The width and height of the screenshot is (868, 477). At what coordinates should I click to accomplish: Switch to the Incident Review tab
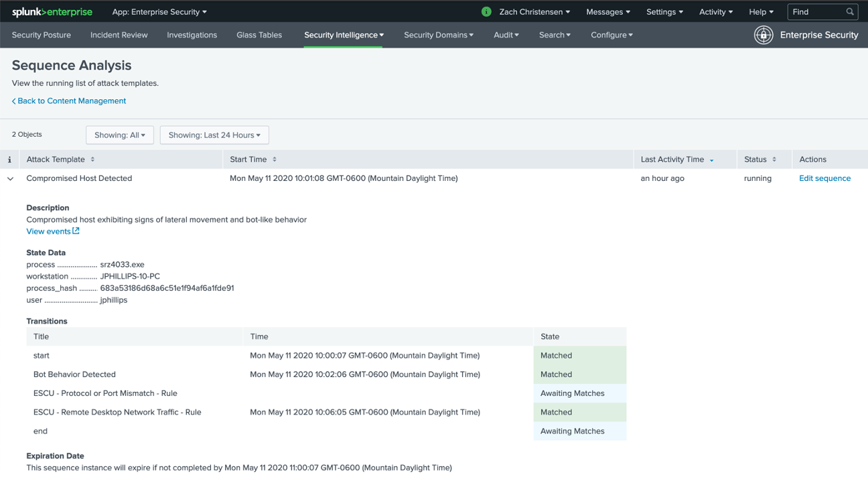click(x=119, y=34)
